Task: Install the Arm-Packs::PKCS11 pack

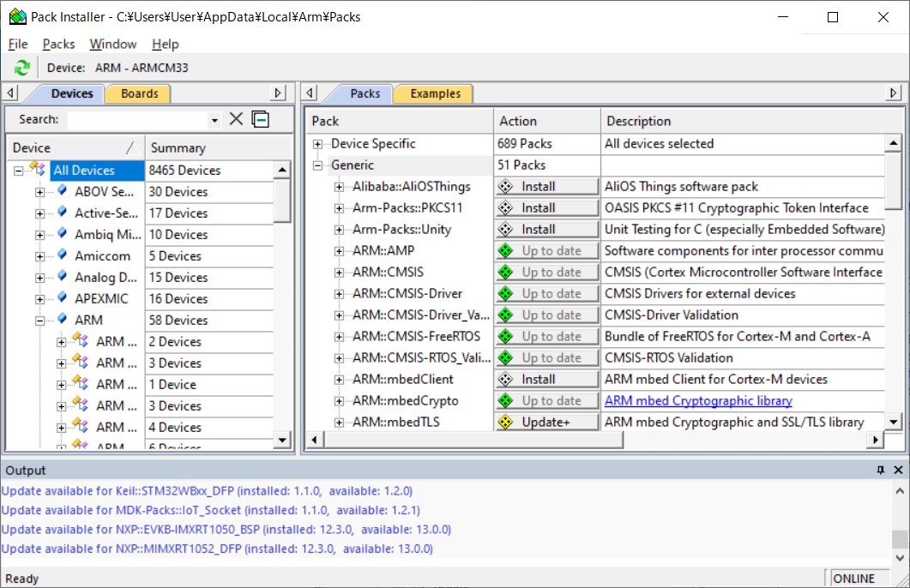Action: (546, 207)
